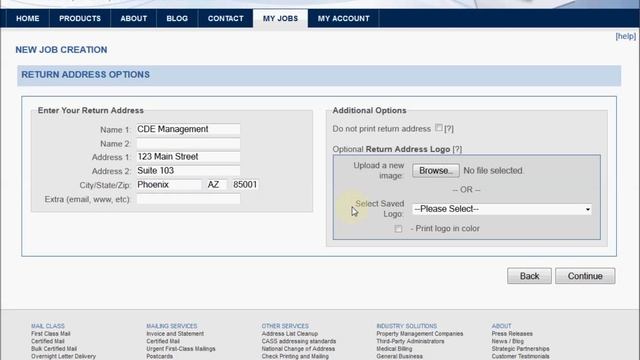Image resolution: width=640 pixels, height=360 pixels.
Task: Open the General Business footer link
Action: 400,356
